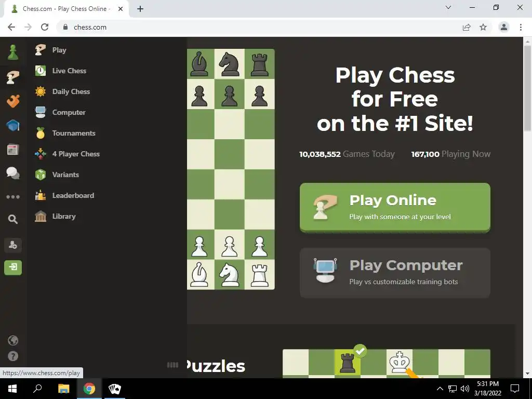Open the volume speaker tray icon

(465, 389)
